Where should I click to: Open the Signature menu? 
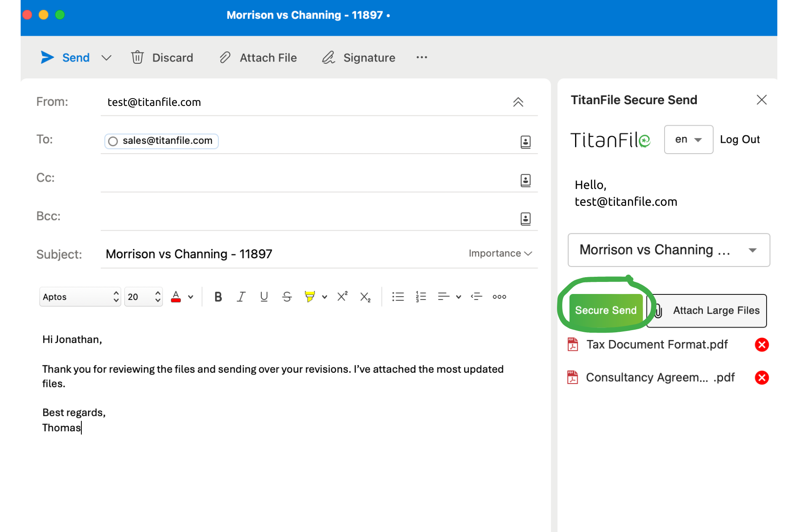click(x=359, y=58)
